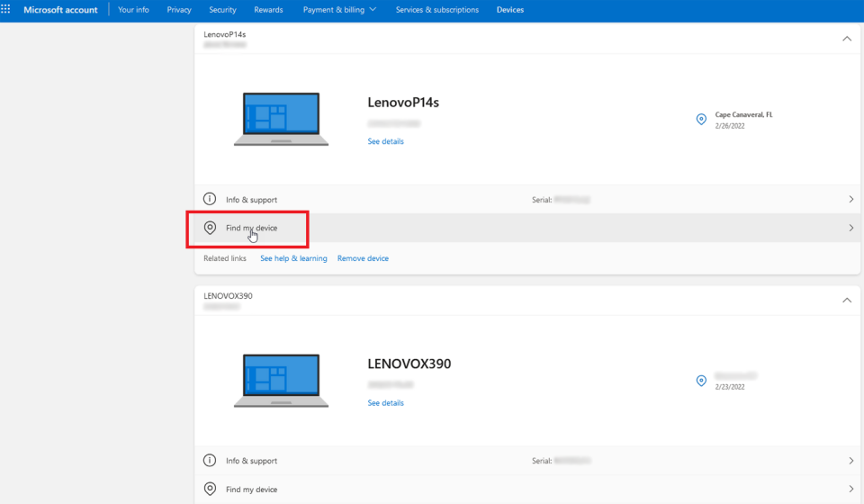864x504 pixels.
Task: Click the Cape Canaveral, FL location text
Action: pyautogui.click(x=744, y=114)
